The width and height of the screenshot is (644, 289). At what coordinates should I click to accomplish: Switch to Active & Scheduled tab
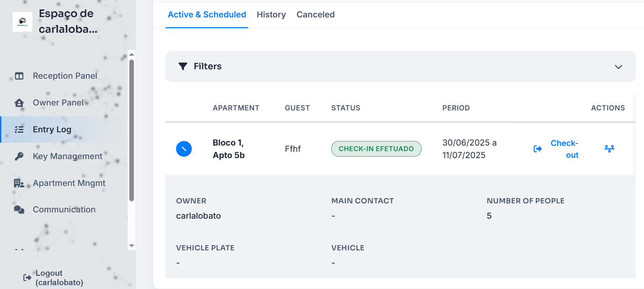coord(207,15)
